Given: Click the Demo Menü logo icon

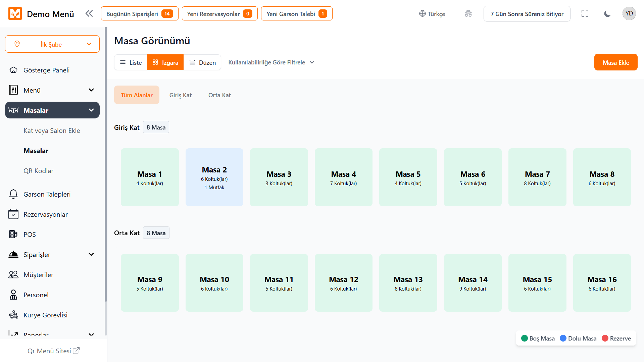Looking at the screenshot, I should click(x=15, y=14).
